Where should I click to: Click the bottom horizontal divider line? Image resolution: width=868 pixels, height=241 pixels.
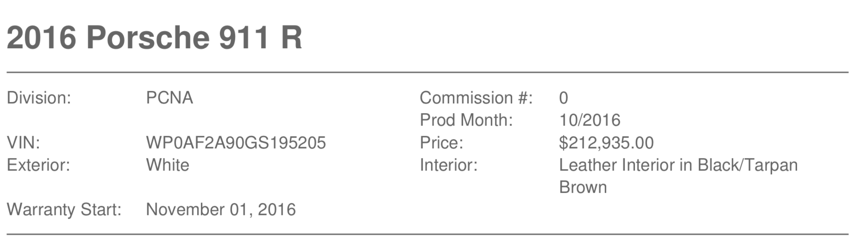coord(428,235)
